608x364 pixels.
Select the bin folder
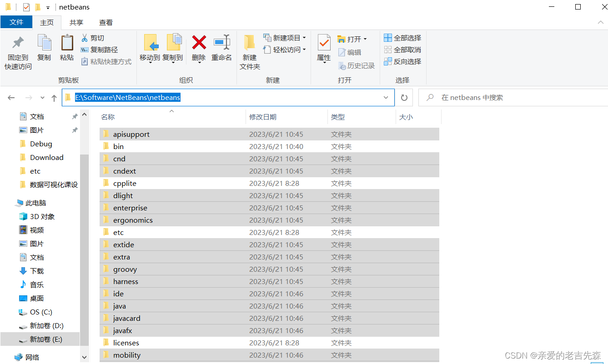coord(269,146)
